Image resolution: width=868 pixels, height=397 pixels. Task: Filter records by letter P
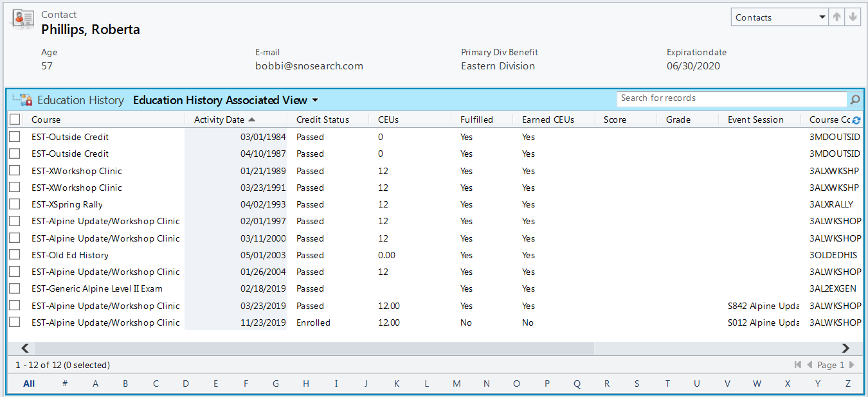[x=547, y=384]
